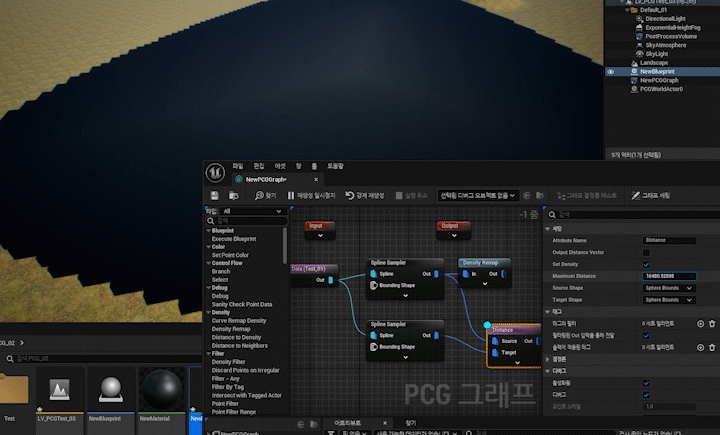Open the Source Shape dropdown
720x435 pixels.
point(669,288)
